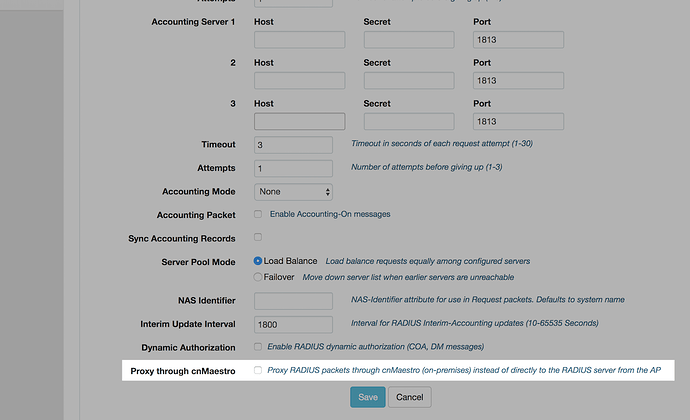Select the Accounting Server 3 Host field
This screenshot has width=690, height=420.
coord(299,122)
